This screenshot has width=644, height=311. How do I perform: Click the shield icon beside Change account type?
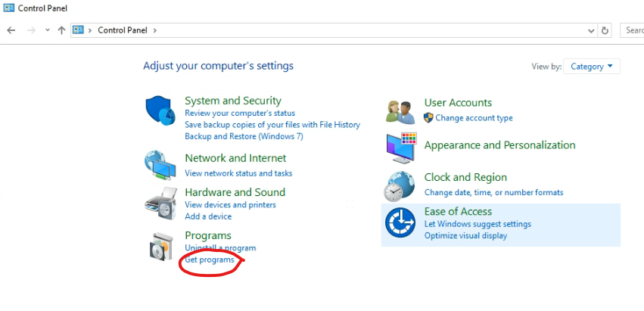(428, 118)
